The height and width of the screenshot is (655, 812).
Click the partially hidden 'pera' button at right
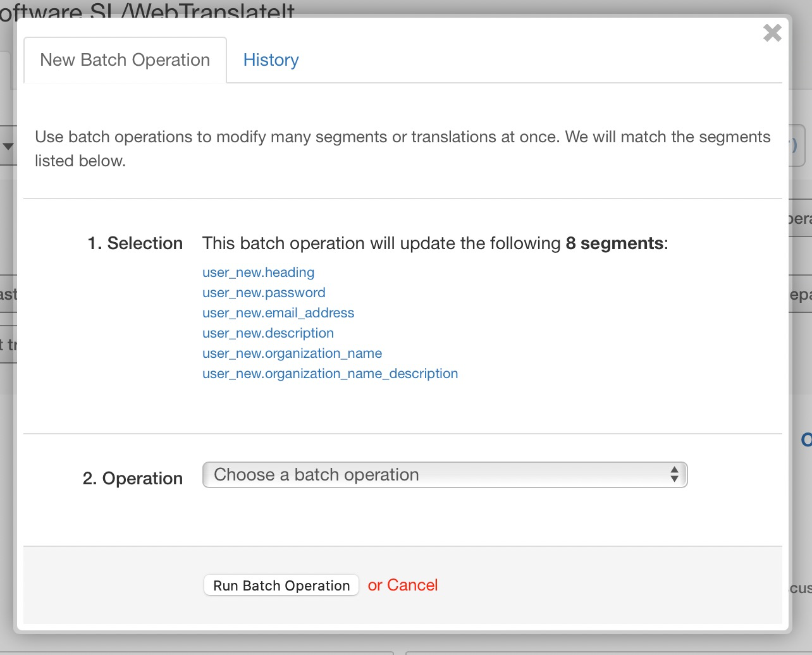pyautogui.click(x=801, y=219)
